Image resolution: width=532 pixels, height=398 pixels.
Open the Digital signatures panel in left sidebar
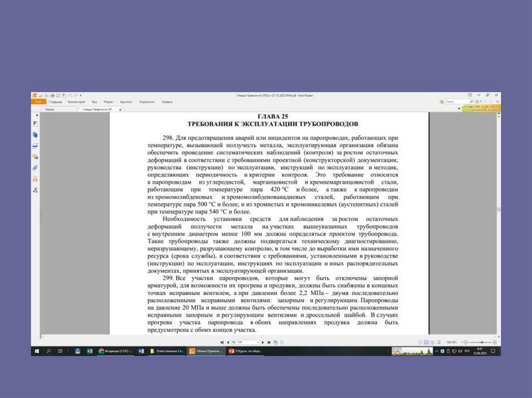coord(35,190)
